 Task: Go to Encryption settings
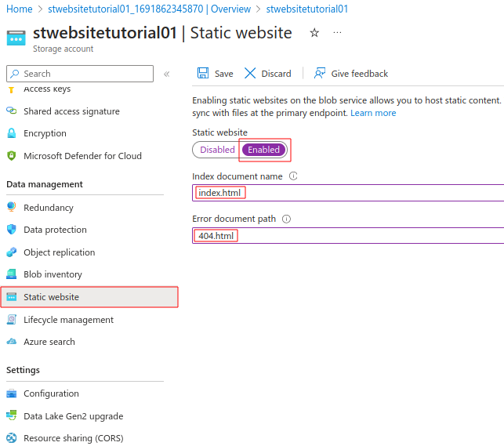click(45, 133)
